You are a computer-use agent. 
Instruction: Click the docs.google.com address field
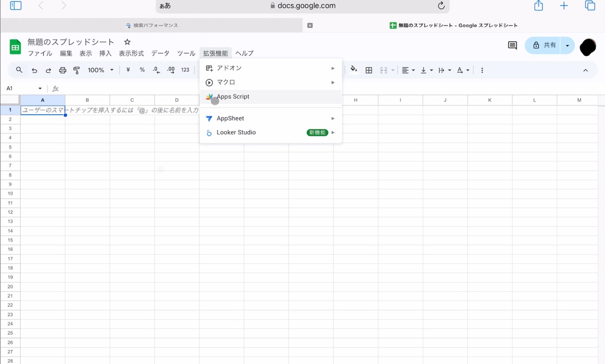[x=302, y=6]
